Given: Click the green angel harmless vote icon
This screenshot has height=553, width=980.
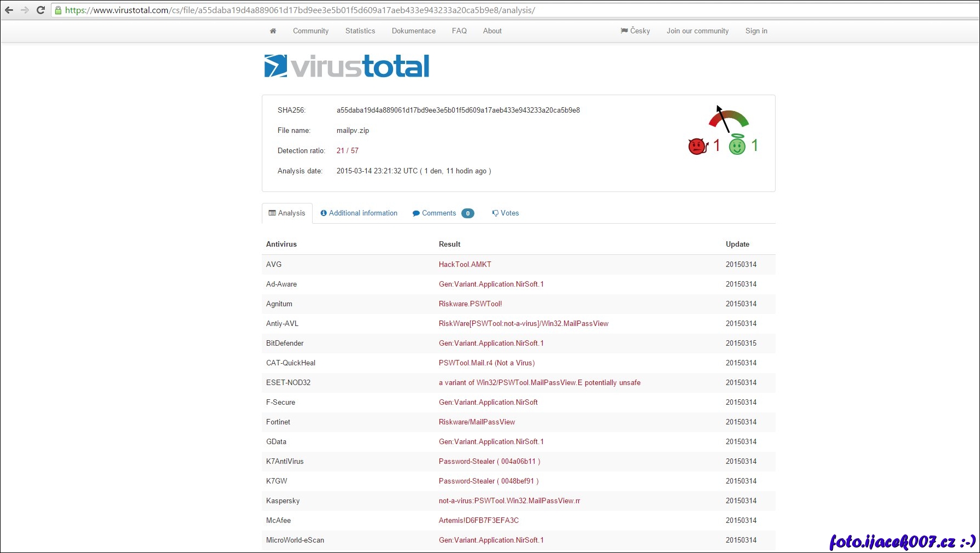Looking at the screenshot, I should (x=737, y=145).
